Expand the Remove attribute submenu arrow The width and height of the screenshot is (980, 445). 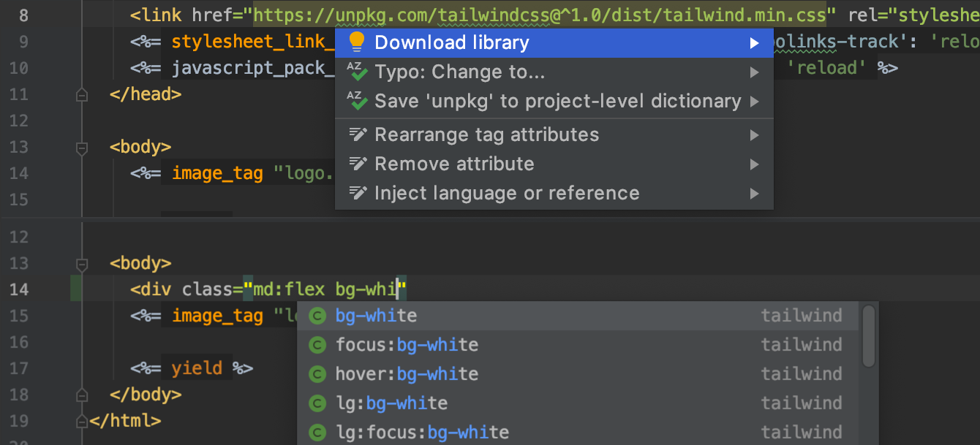click(754, 164)
